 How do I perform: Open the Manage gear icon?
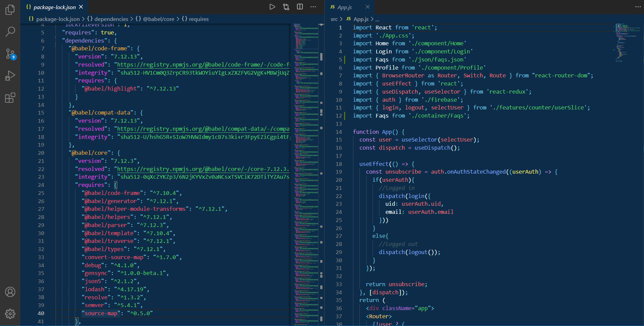(x=10, y=314)
